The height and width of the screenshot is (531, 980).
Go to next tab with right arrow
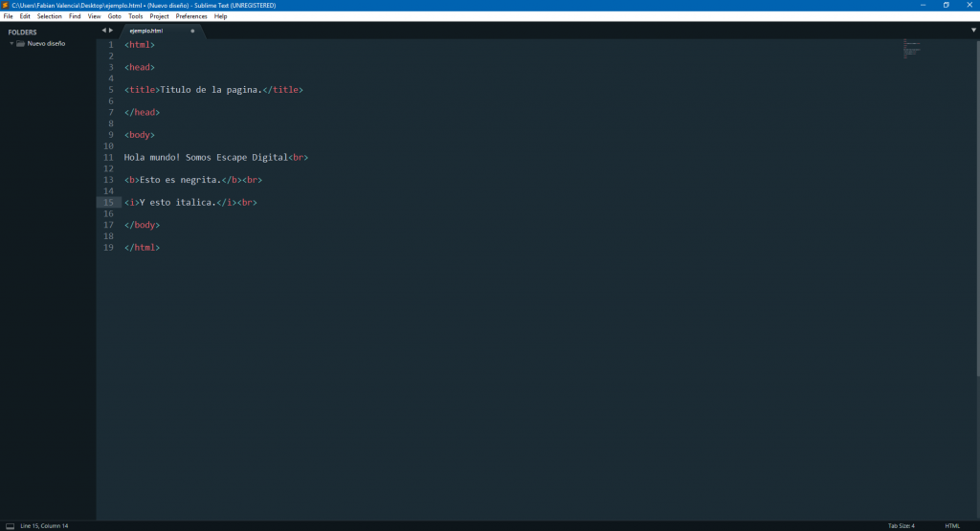[x=111, y=31]
